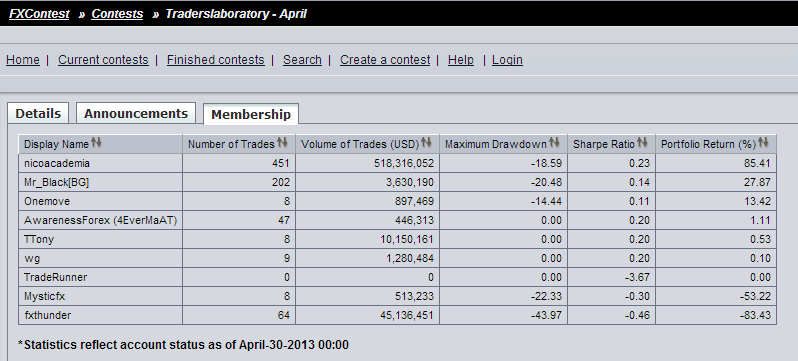This screenshot has height=361, width=798.
Task: Sort by Volume of Trades (USD) arrows
Action: click(x=426, y=144)
